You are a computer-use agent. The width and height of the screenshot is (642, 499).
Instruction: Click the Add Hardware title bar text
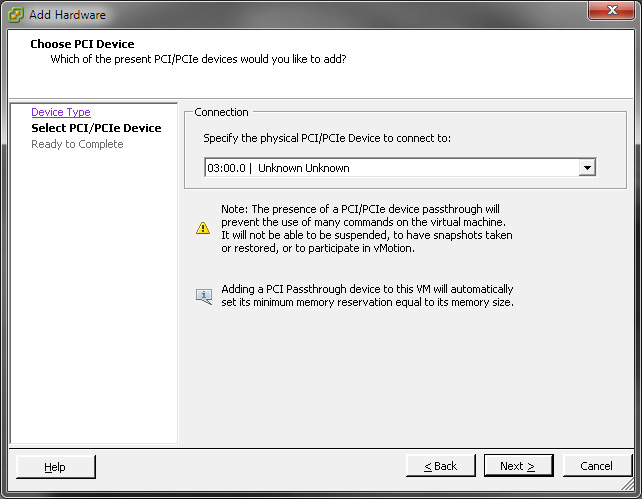(67, 15)
